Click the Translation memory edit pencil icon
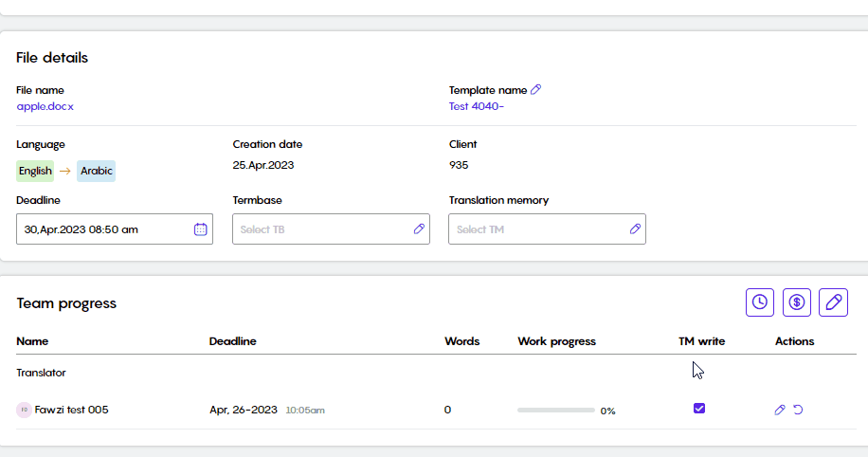Screen dimensions: 868x457 [x=635, y=228]
